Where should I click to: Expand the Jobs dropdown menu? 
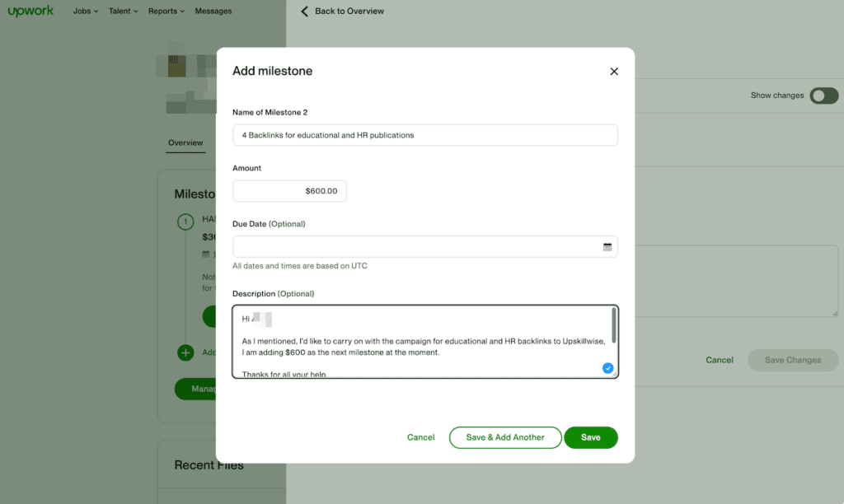click(86, 12)
